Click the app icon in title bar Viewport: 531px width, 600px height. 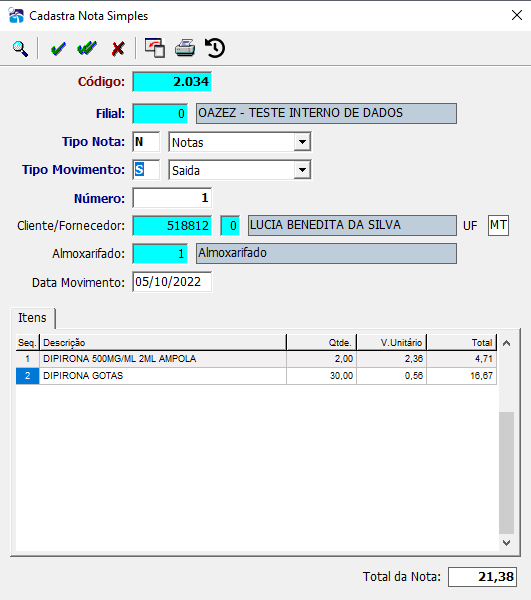click(16, 16)
